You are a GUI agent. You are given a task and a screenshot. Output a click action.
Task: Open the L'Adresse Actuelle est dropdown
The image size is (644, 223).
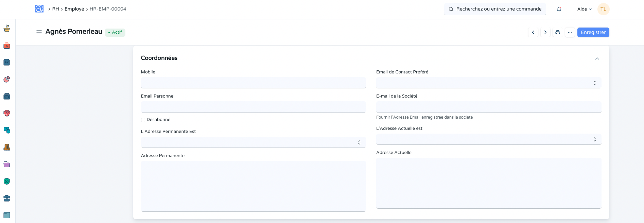488,139
